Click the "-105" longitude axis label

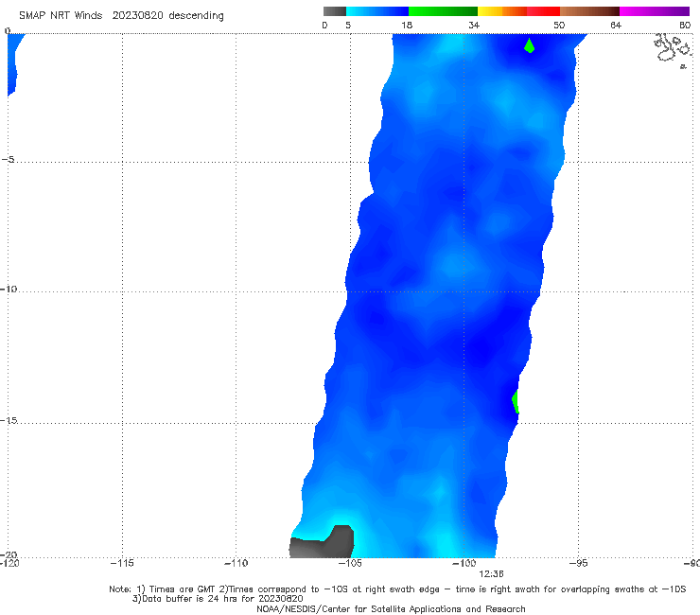(350, 563)
